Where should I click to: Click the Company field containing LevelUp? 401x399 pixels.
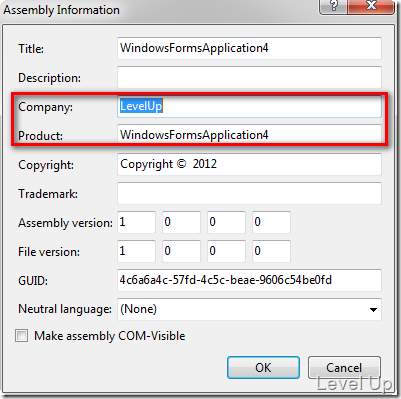pos(249,106)
